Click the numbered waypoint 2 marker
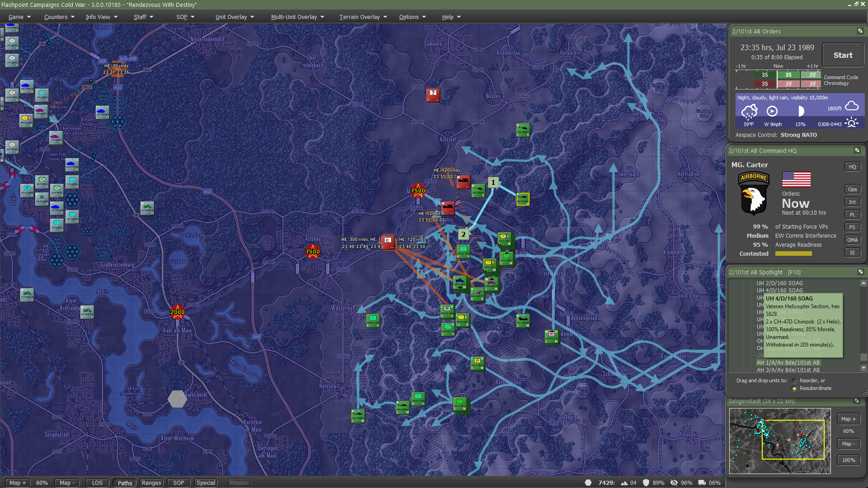Image resolution: width=868 pixels, height=488 pixels. pyautogui.click(x=463, y=234)
